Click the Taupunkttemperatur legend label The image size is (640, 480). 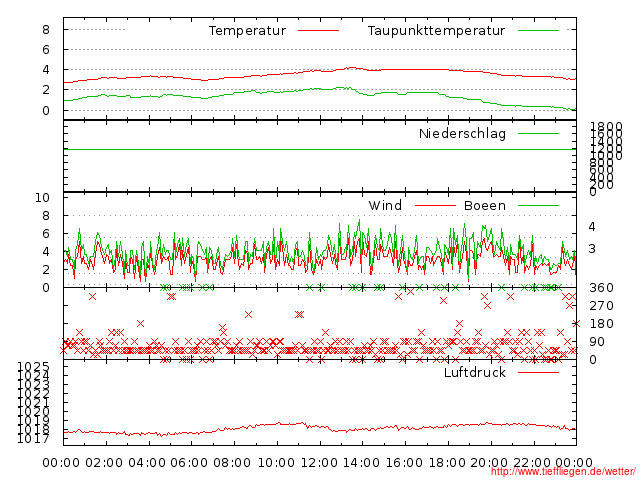[436, 31]
